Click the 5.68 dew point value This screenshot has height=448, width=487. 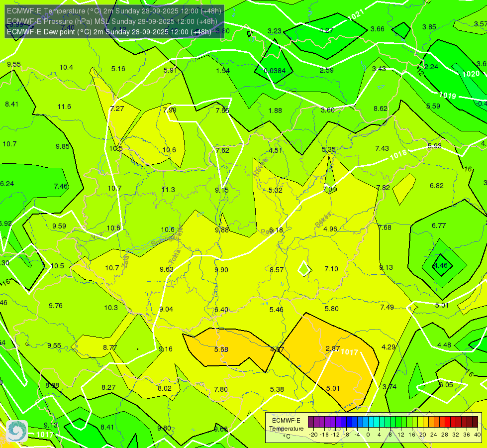pos(221,349)
